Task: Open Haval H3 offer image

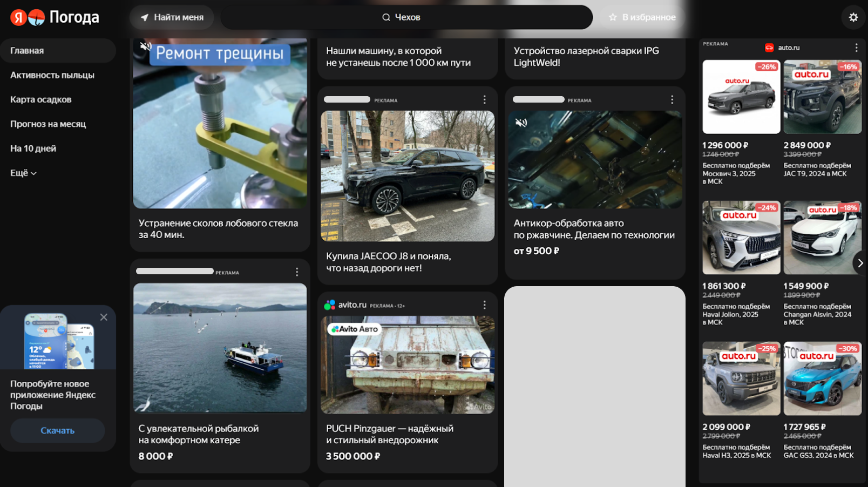Action: [741, 378]
